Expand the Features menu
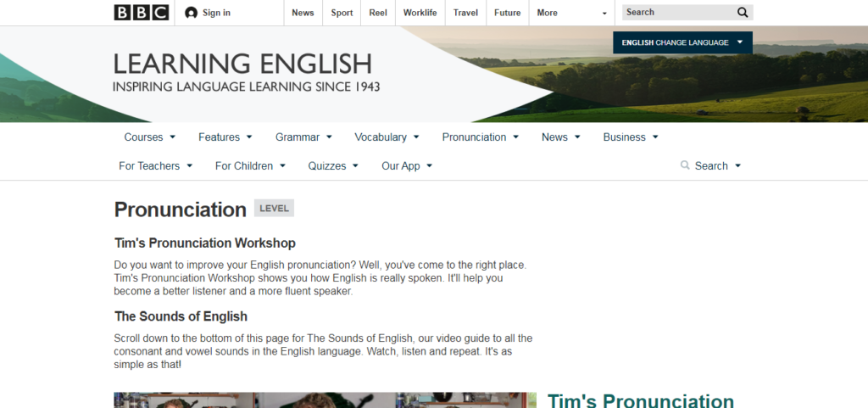 click(225, 137)
